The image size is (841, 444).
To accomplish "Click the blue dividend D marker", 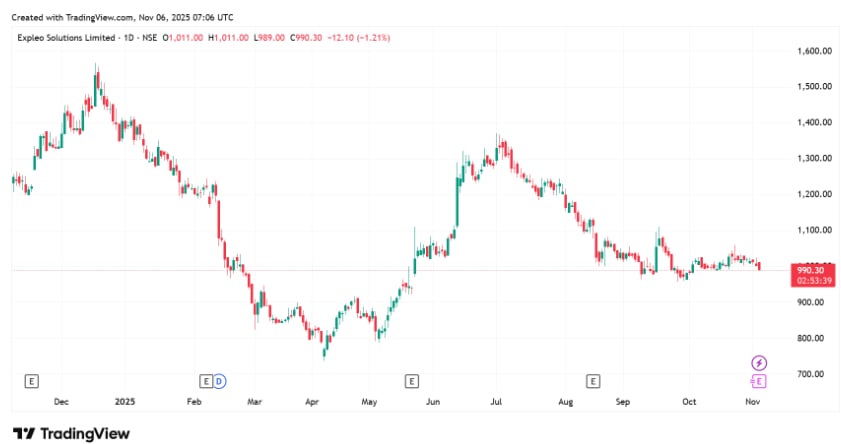I will (x=219, y=381).
